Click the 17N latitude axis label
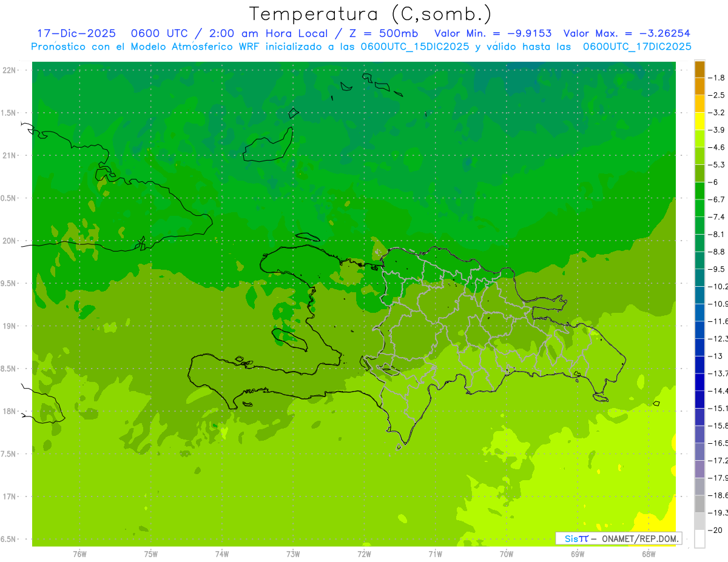Screen dimensions: 728x562 (x=10, y=497)
